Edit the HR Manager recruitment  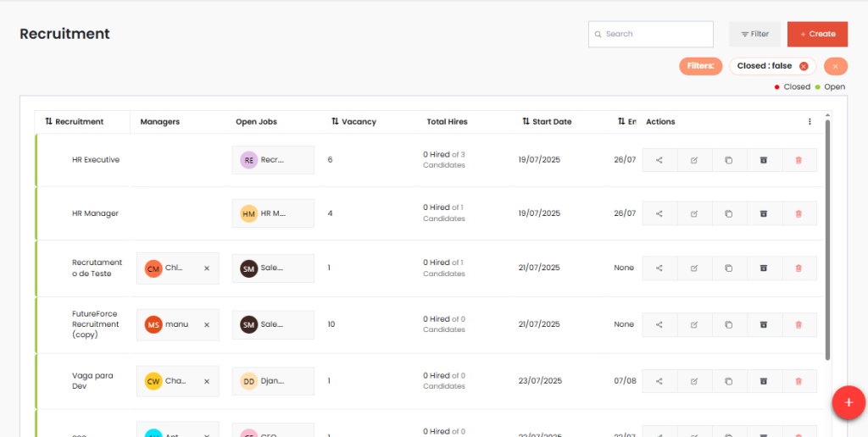694,213
